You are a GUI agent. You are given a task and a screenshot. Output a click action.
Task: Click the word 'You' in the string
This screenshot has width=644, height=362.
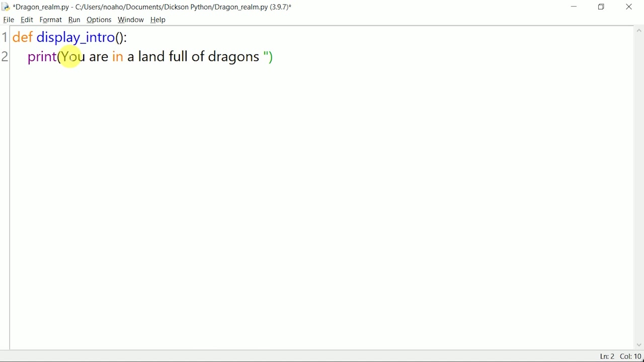[73, 56]
